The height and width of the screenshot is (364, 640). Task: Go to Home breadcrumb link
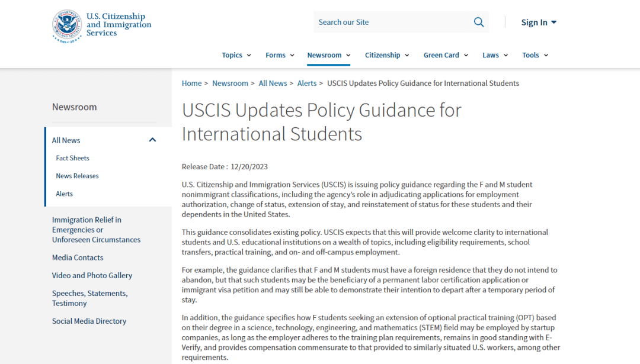tap(191, 83)
